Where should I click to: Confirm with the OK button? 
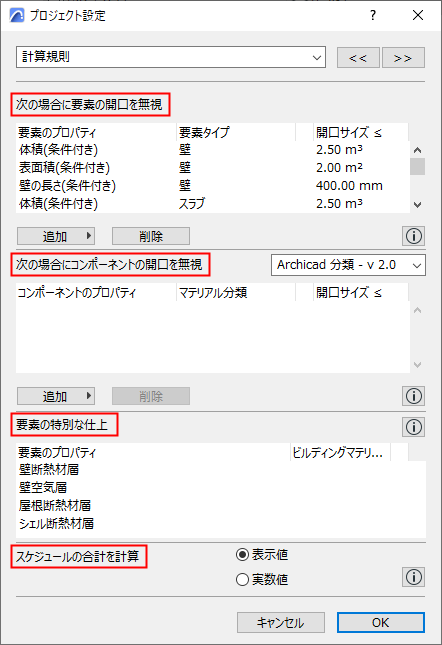point(381,623)
